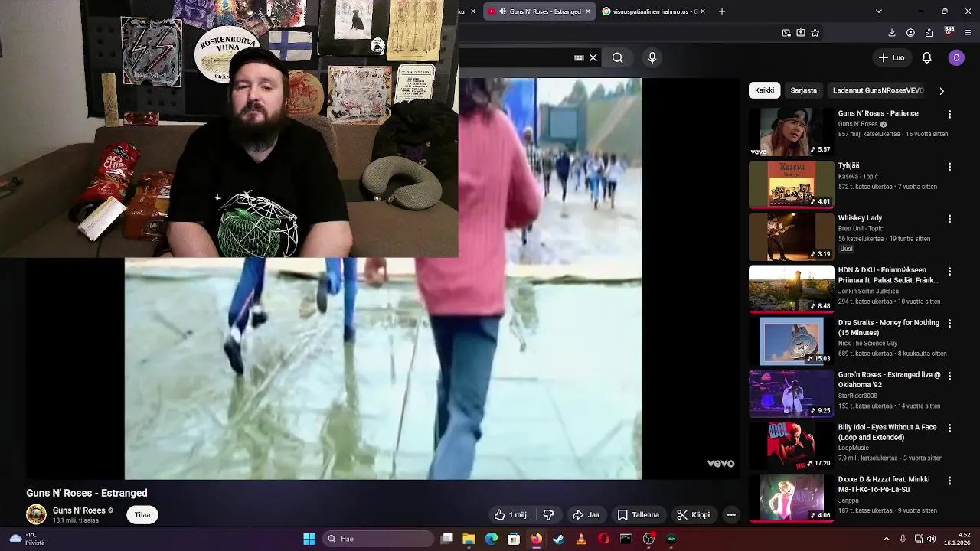Viewport: 980px width, 551px height.
Task: Switch to Guns N' Roses - Estranged tab
Action: [539, 11]
